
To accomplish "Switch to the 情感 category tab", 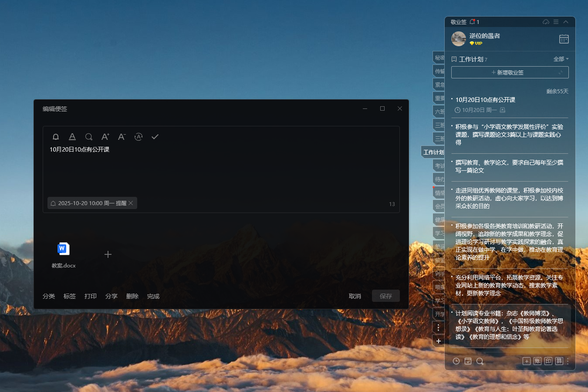I will 439,193.
